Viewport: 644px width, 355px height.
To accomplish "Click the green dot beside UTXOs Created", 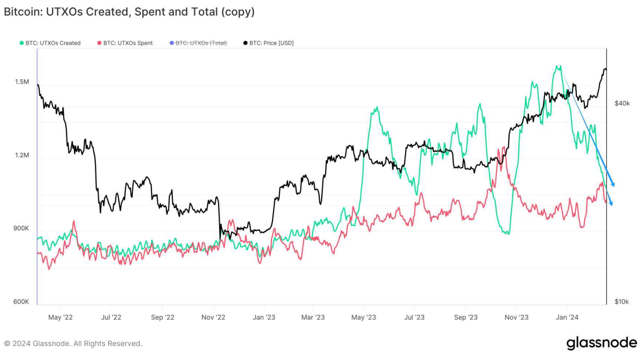I will coord(22,43).
